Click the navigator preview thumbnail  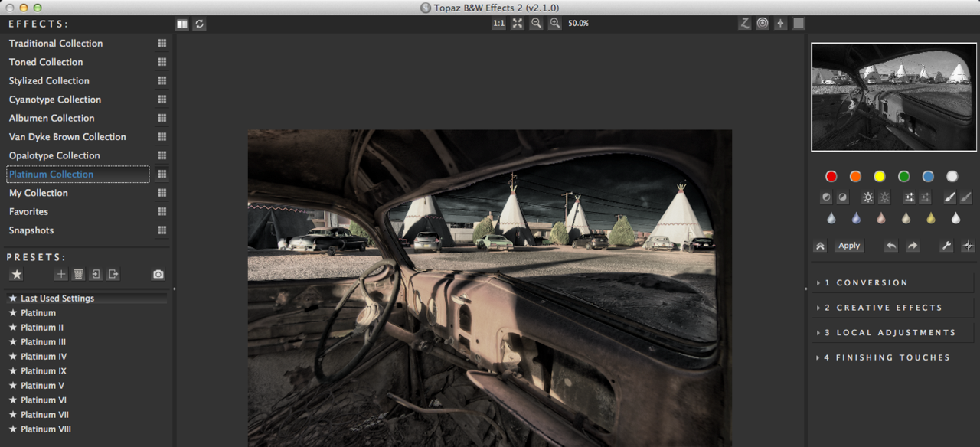click(894, 97)
